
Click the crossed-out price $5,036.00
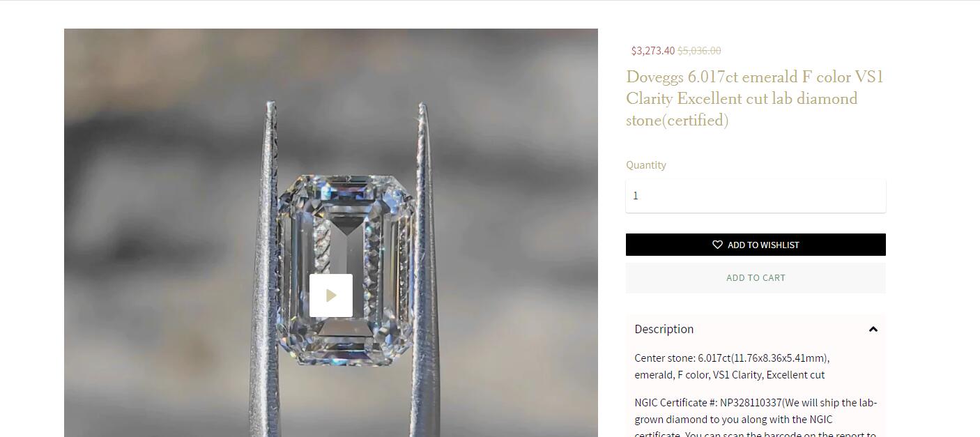[x=699, y=50]
